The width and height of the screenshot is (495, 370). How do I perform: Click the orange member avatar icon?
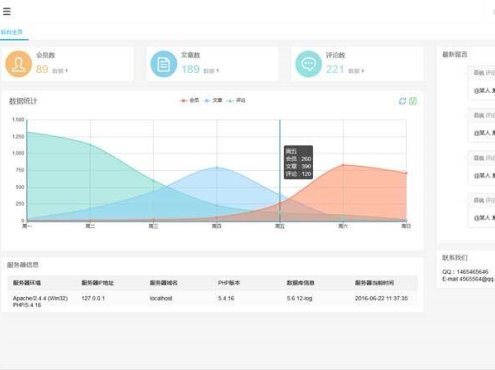pos(18,64)
